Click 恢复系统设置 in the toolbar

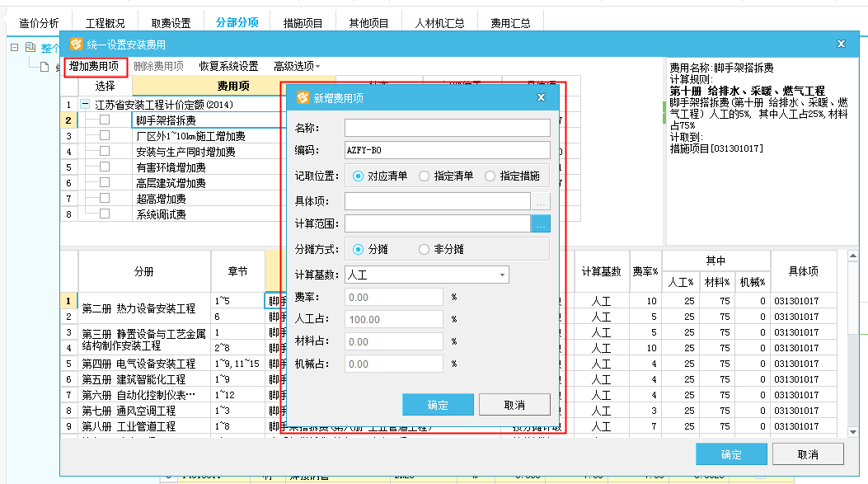[228, 66]
